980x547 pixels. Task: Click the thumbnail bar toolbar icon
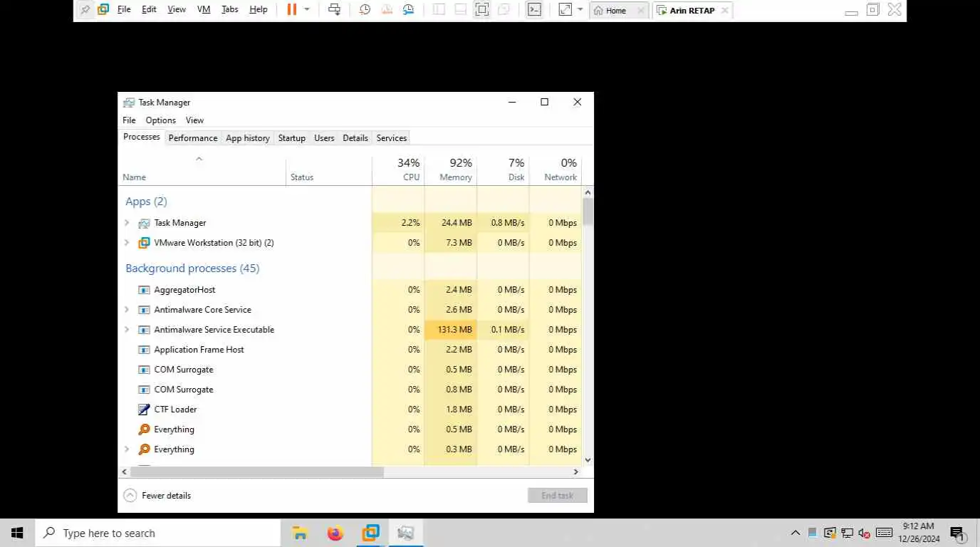(460, 10)
